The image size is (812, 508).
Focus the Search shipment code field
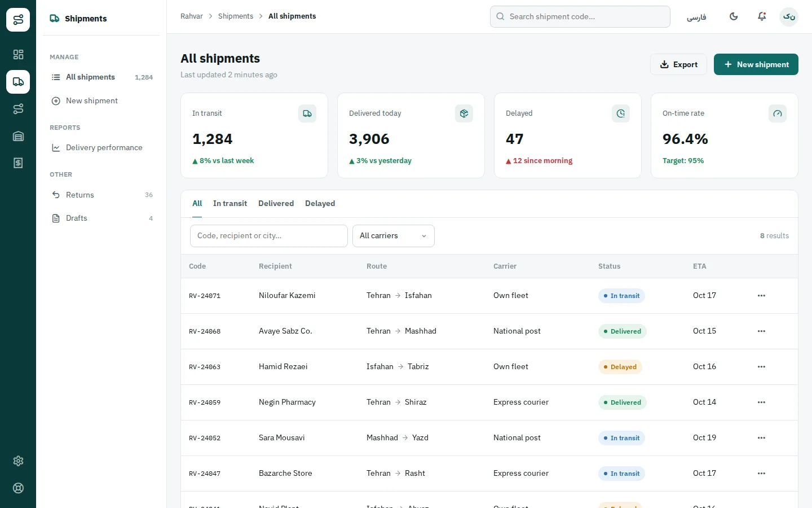coord(580,17)
